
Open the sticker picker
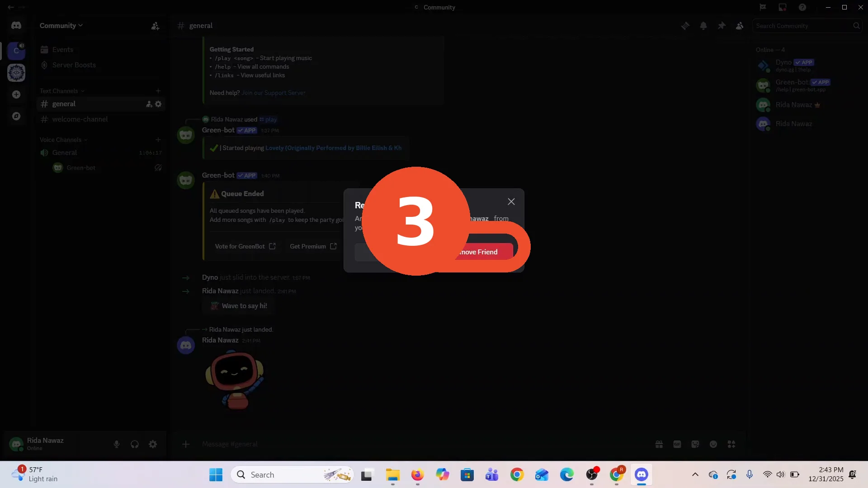695,444
